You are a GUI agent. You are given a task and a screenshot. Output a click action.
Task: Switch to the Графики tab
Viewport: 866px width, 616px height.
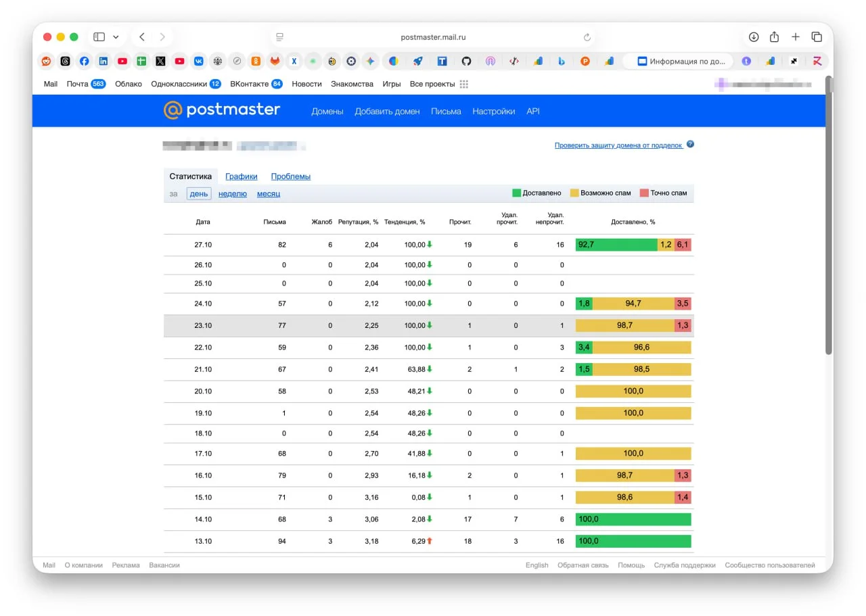coord(242,176)
